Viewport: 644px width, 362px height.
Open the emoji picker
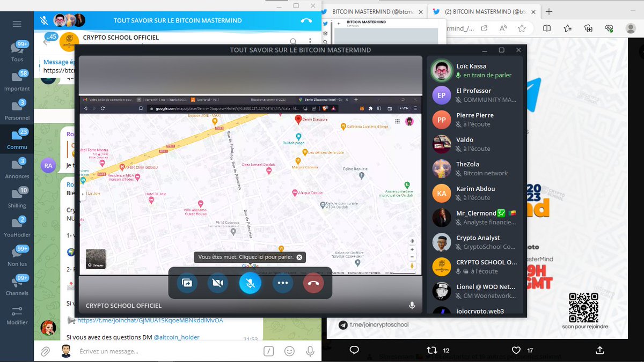290,351
